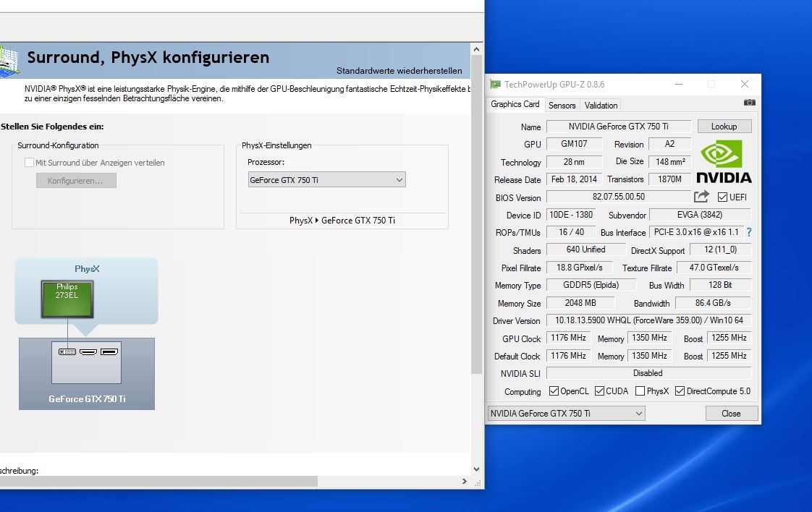
Task: Click the PhysX ▸ GeForce GTX 750 Ti text
Action: tap(342, 221)
